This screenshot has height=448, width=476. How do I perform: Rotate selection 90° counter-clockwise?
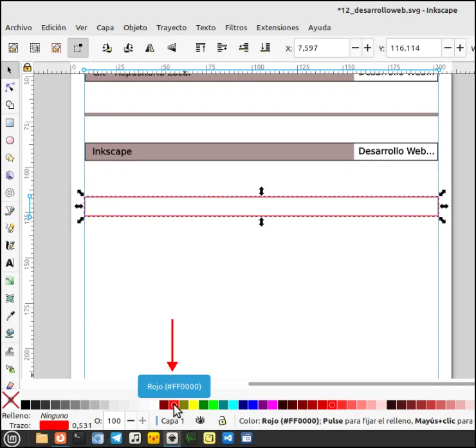point(107,48)
